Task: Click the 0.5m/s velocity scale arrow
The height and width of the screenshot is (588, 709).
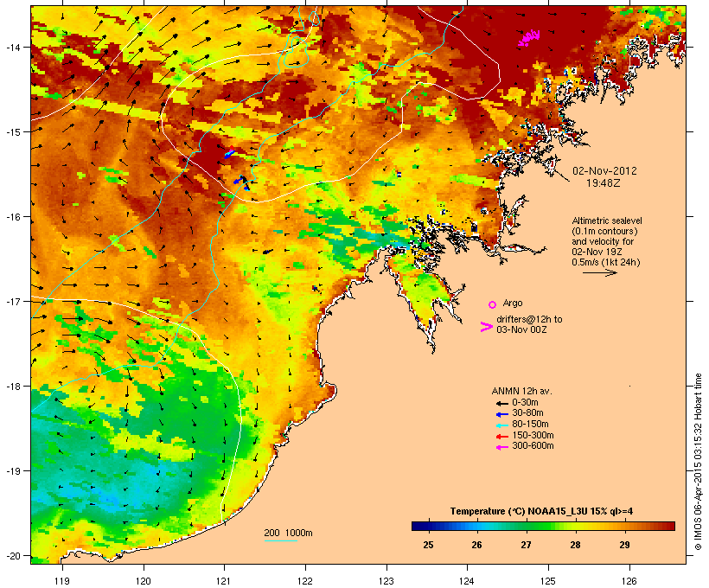Action: (x=600, y=272)
